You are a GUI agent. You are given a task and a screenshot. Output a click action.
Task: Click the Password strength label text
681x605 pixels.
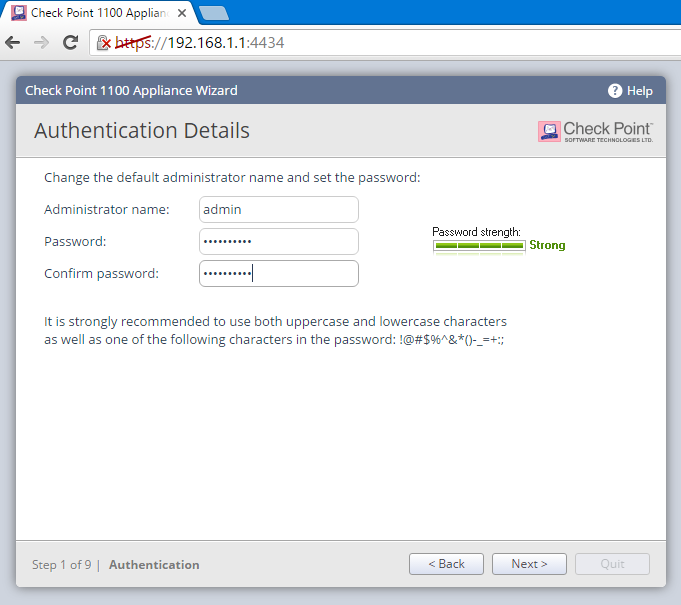[476, 232]
